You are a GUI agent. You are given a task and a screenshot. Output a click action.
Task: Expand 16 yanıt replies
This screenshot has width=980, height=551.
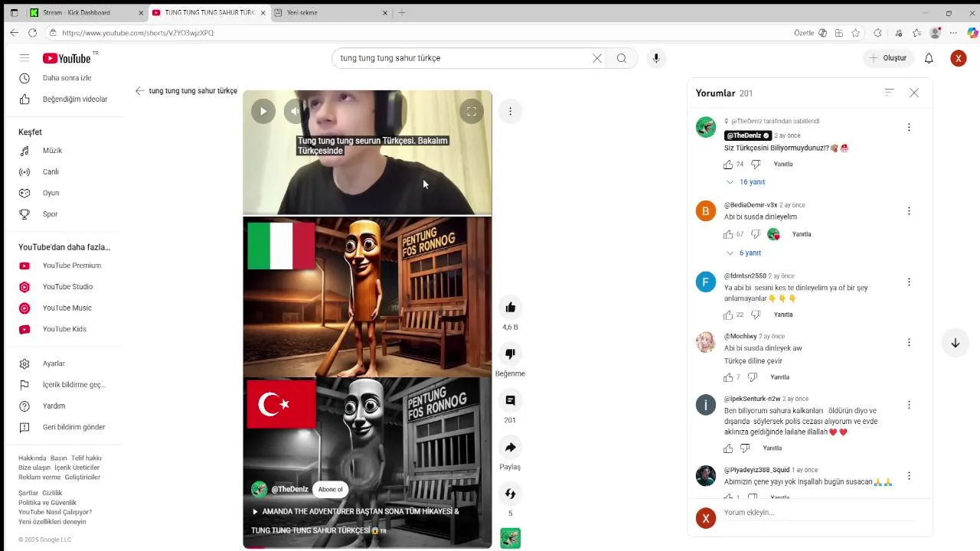click(746, 182)
